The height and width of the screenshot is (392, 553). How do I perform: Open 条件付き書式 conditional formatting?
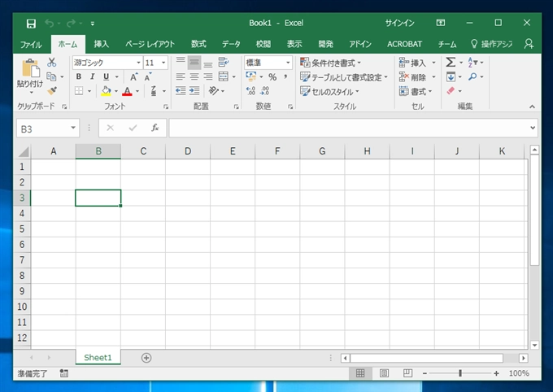(x=330, y=63)
